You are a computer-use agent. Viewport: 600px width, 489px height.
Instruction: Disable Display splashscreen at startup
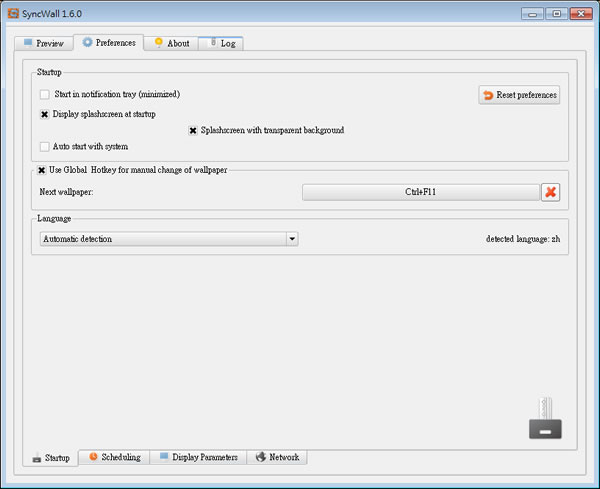(x=44, y=114)
